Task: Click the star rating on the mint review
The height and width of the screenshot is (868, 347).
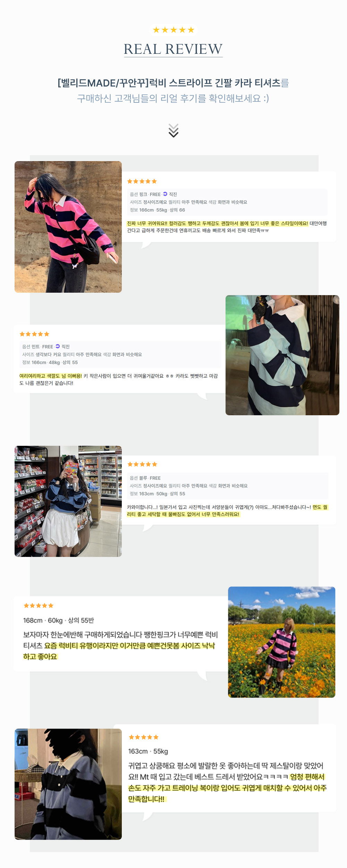Action: tap(34, 334)
